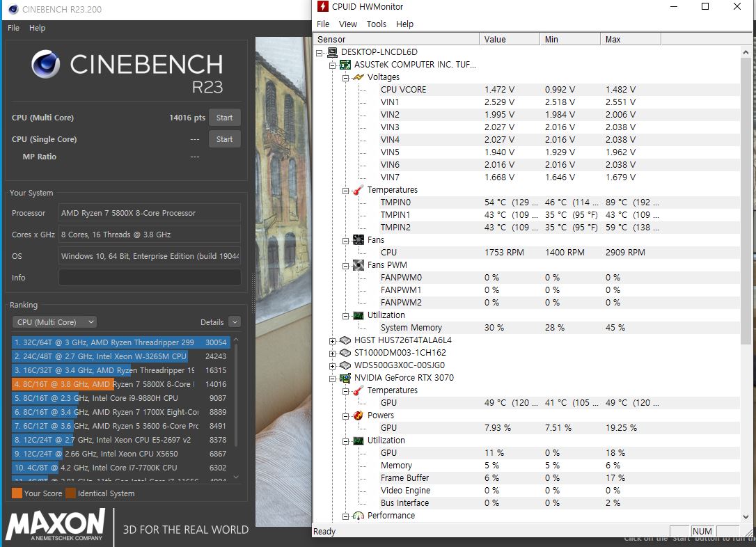Click the motherboard Temperatures thermometer icon

point(359,190)
